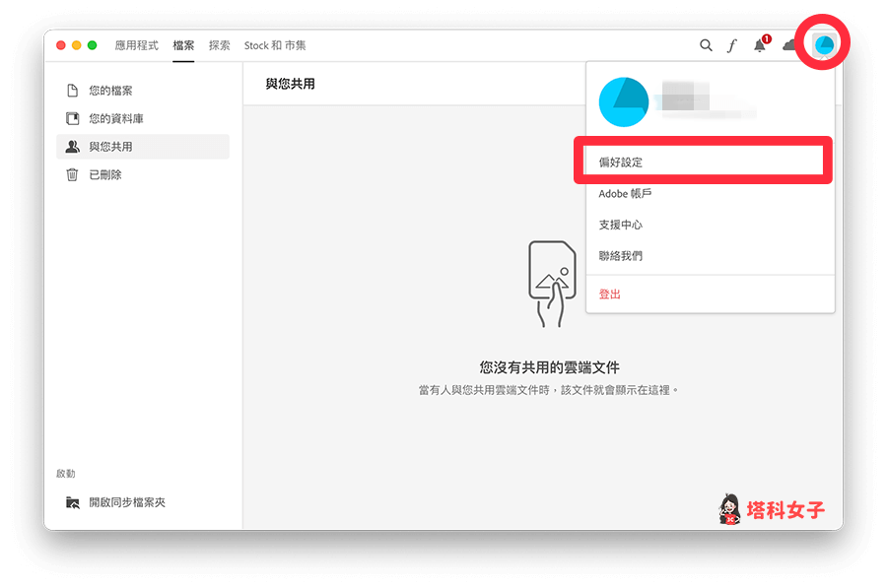This screenshot has width=887, height=588.
Task: Click the 您沒有共用的雲端文件 message
Action: tap(549, 367)
